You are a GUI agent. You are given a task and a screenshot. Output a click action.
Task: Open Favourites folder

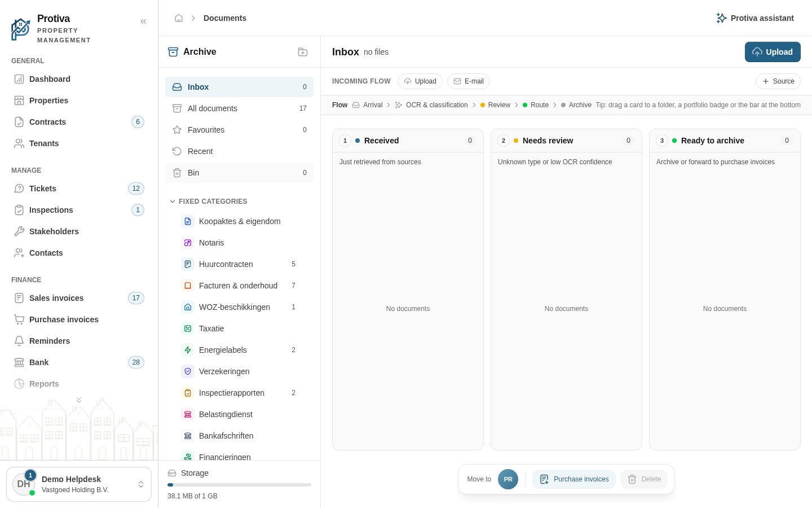click(x=239, y=130)
